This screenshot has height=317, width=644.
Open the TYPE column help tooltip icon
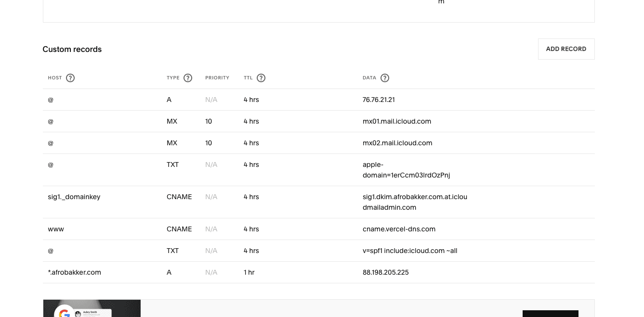pos(188,78)
